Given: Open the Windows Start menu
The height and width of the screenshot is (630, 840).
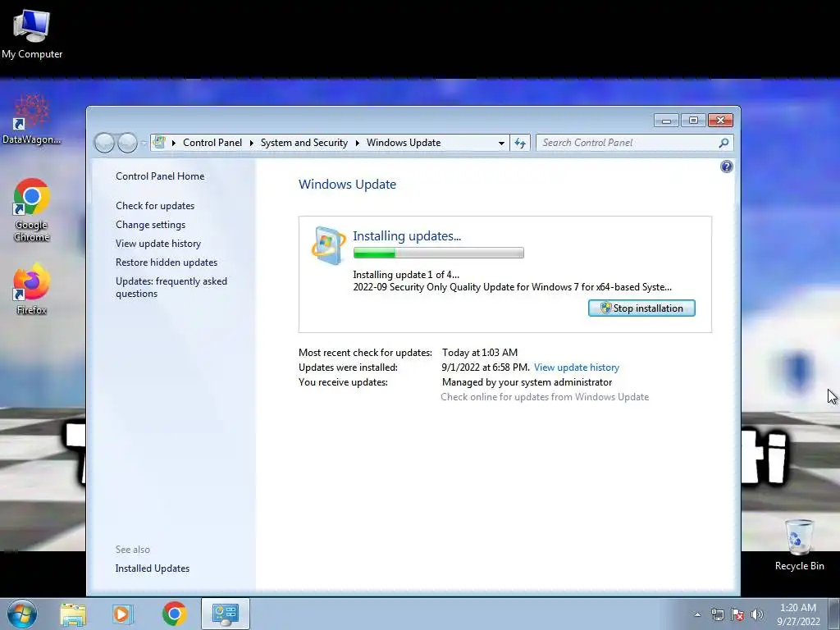Looking at the screenshot, I should 22,614.
